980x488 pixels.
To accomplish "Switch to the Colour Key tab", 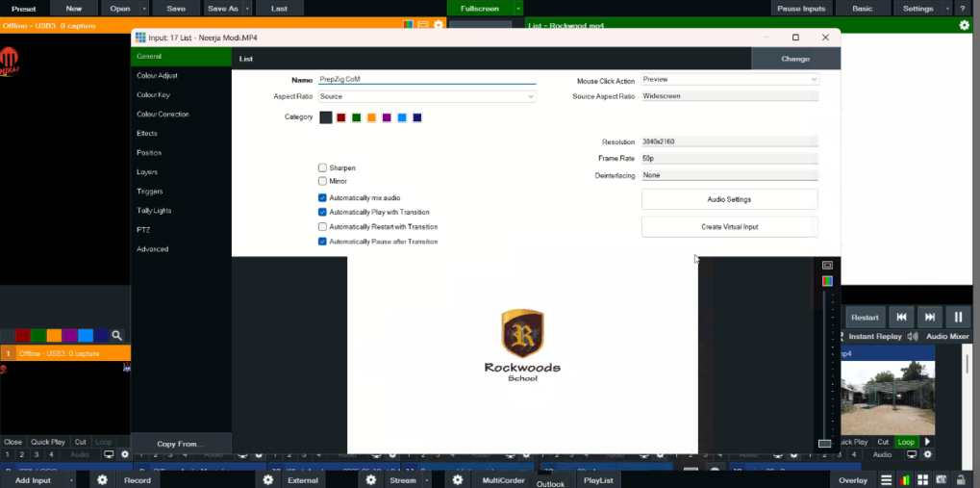I will tap(181, 95).
